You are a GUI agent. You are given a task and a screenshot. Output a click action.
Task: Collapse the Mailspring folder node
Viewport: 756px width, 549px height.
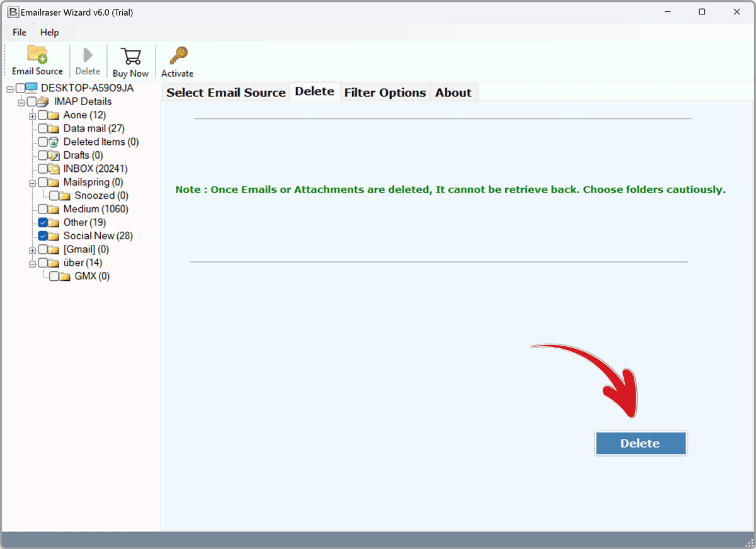click(x=32, y=183)
